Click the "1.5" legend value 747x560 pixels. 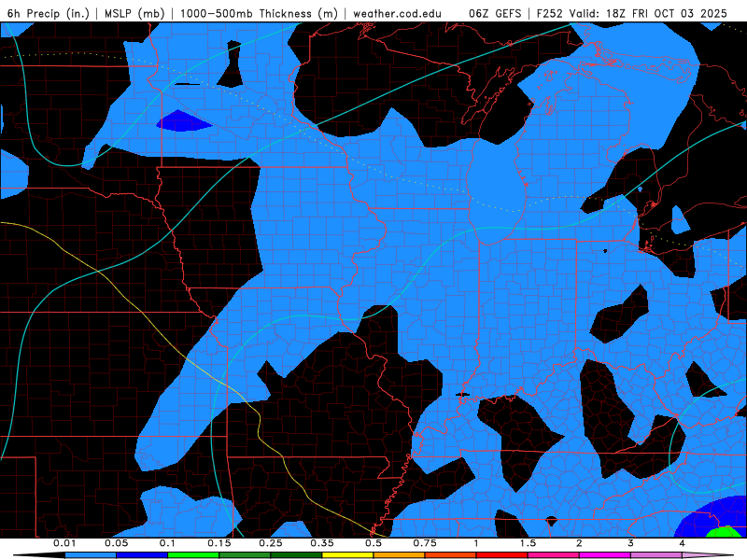pyautogui.click(x=528, y=543)
